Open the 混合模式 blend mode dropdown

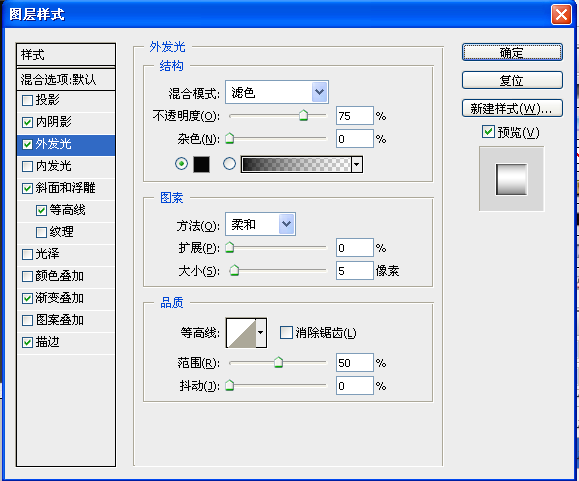(x=277, y=92)
